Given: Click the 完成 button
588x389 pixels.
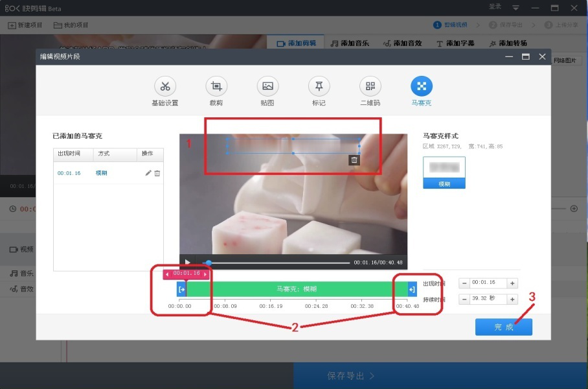Looking at the screenshot, I should pos(504,327).
